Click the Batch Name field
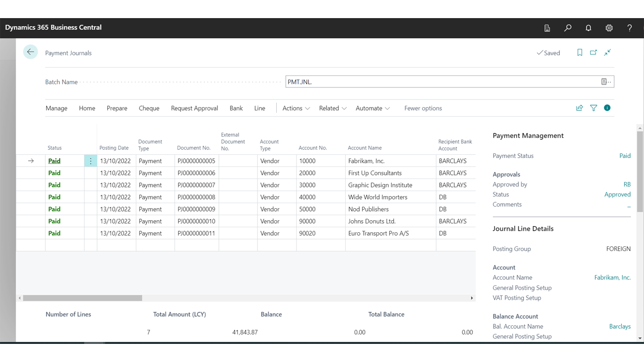 click(x=450, y=81)
